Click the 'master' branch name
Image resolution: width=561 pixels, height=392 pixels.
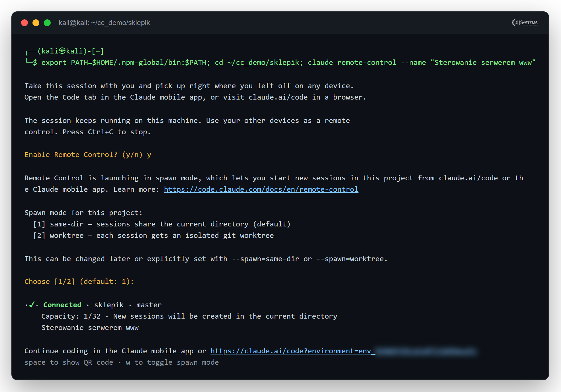pos(149,305)
